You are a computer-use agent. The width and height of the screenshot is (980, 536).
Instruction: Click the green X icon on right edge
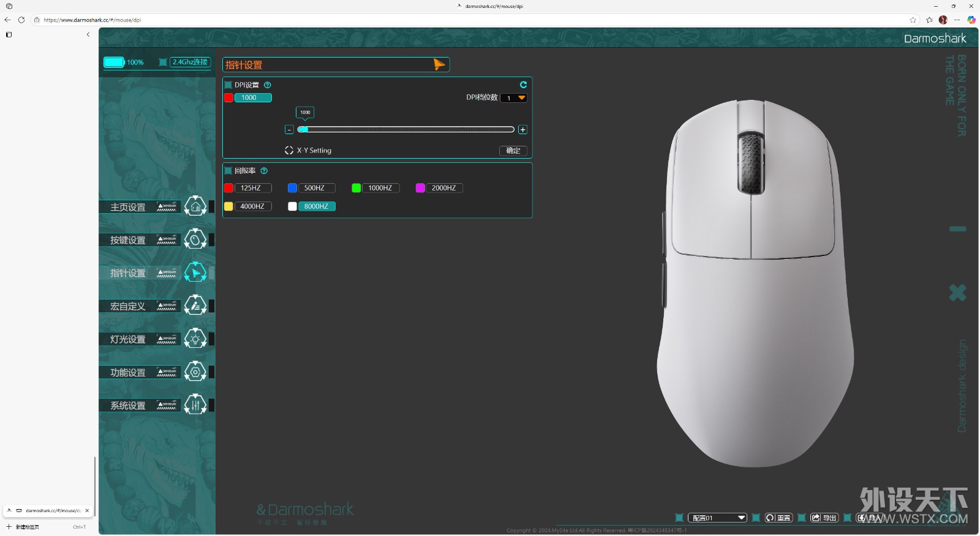pos(958,293)
